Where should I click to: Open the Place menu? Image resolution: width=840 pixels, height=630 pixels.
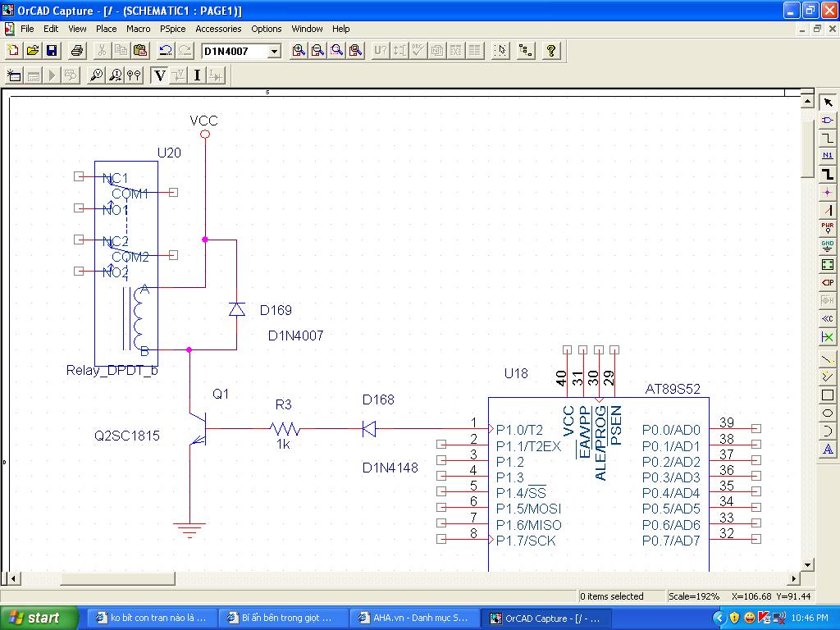pos(107,29)
